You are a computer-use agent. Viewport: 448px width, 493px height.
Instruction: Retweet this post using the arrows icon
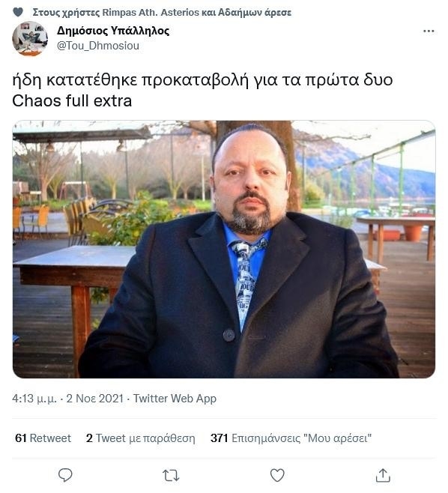pyautogui.click(x=171, y=475)
